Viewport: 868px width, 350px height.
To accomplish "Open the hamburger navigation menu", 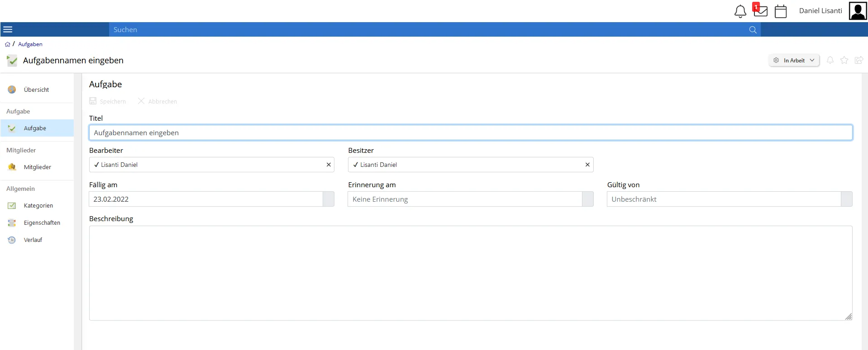I will click(x=8, y=30).
